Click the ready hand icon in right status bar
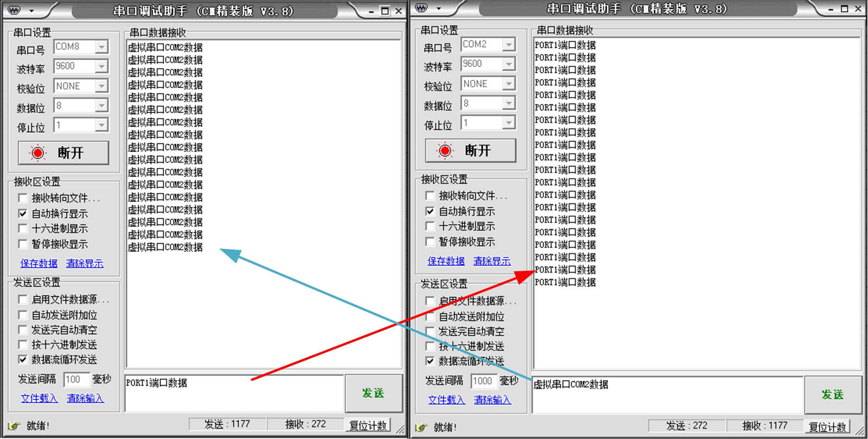 [x=420, y=428]
